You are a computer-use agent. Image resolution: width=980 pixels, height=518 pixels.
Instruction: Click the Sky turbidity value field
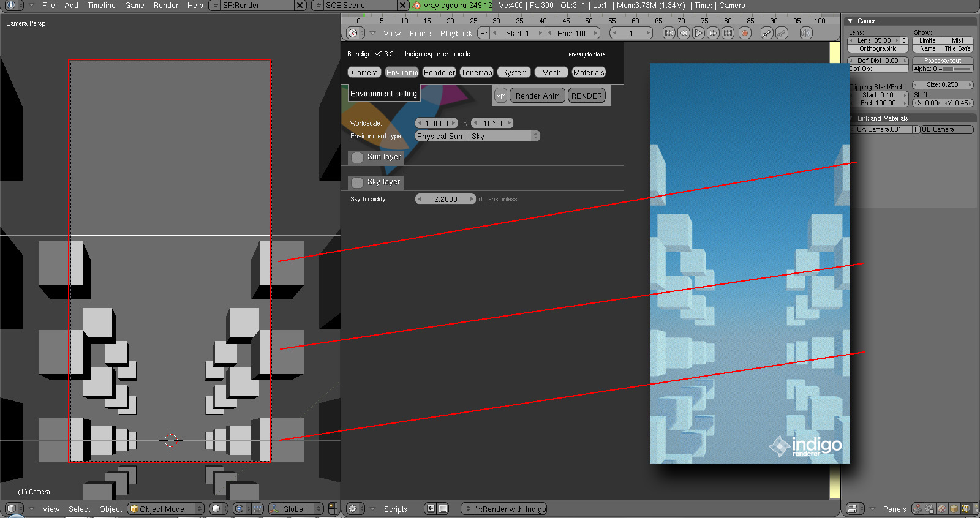(445, 199)
